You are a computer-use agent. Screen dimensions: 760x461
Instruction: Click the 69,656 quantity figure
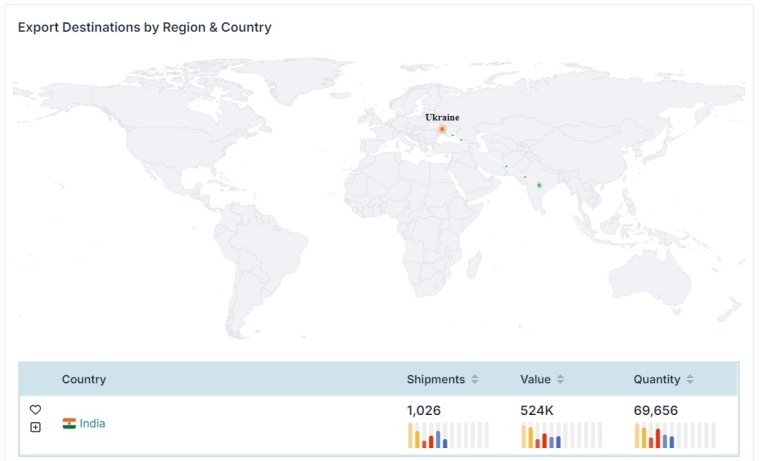tap(656, 411)
